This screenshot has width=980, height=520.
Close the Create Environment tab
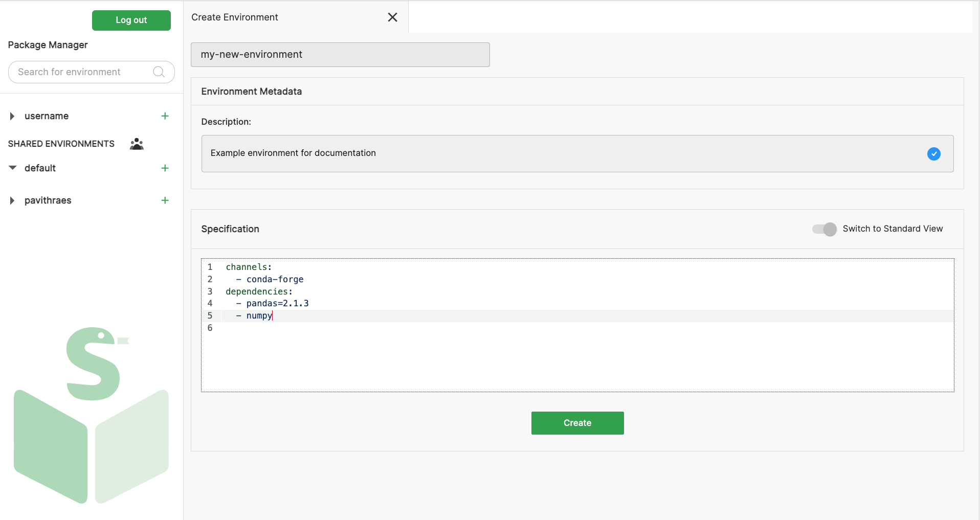[392, 17]
